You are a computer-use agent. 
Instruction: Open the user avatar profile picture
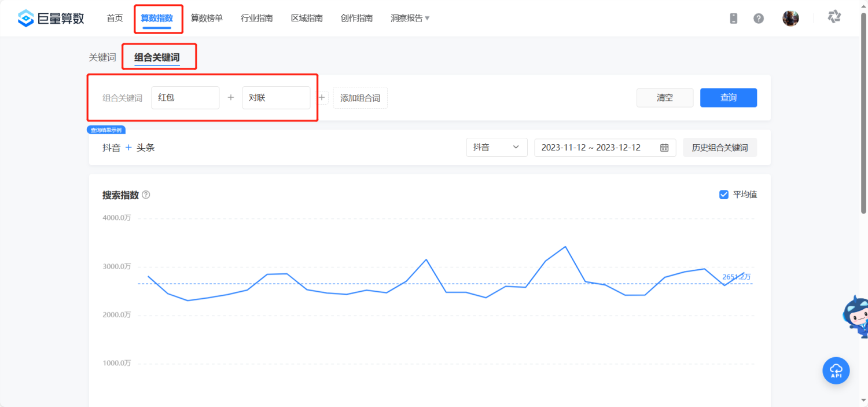790,19
